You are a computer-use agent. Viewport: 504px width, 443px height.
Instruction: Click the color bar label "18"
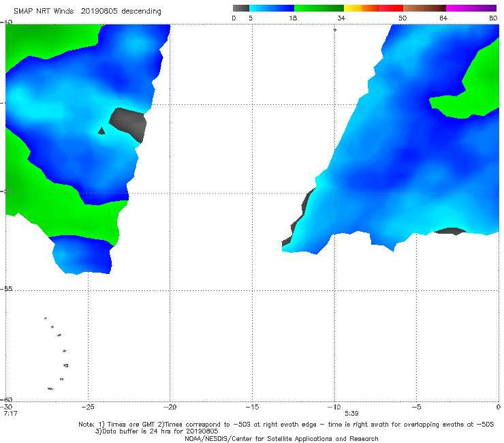(293, 18)
